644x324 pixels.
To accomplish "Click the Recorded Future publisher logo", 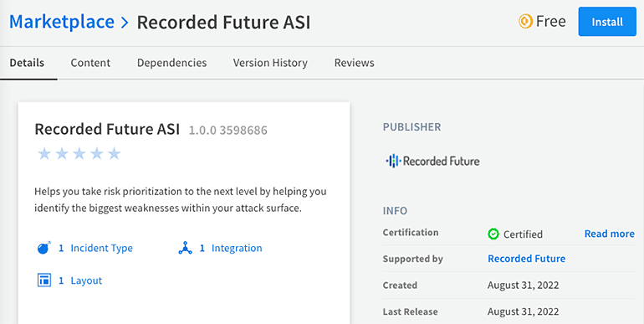I will [432, 161].
